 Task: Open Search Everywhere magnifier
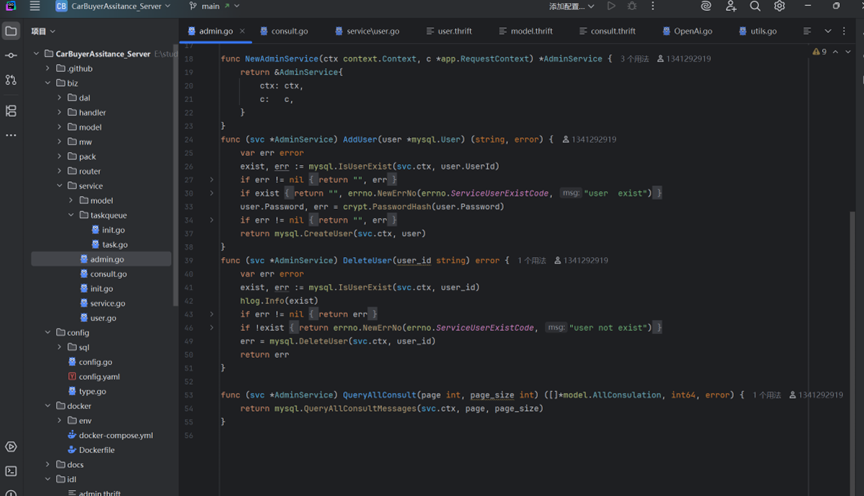pos(755,6)
